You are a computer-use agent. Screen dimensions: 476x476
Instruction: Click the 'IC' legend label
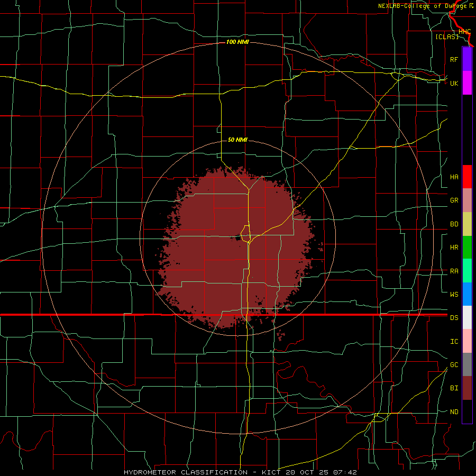454,342
